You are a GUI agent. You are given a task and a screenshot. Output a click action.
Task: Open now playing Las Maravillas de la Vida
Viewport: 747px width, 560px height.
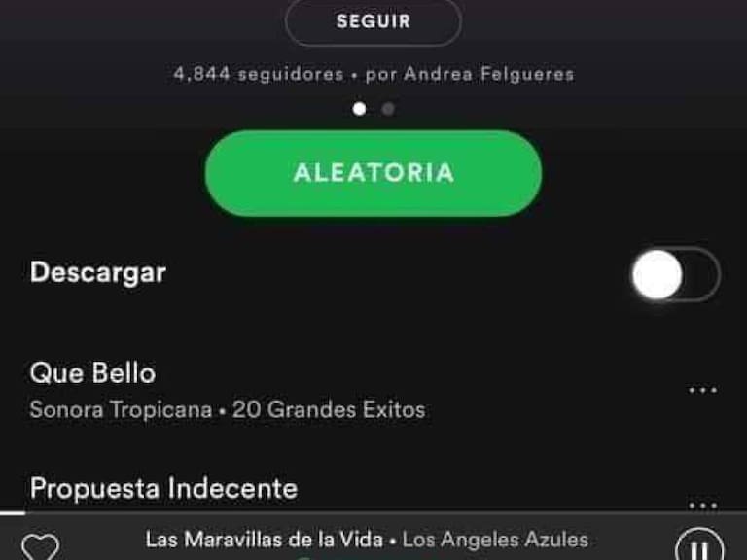tap(265, 540)
